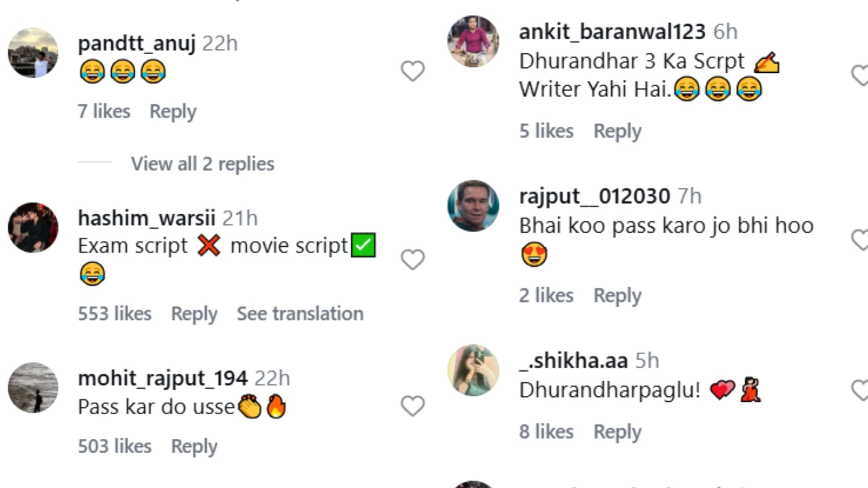
Task: Reply to mohit_rajput_194's comment
Action: pyautogui.click(x=194, y=446)
